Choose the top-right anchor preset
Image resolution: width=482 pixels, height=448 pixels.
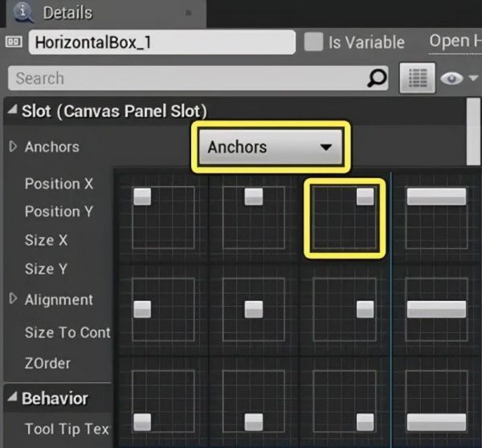(345, 218)
